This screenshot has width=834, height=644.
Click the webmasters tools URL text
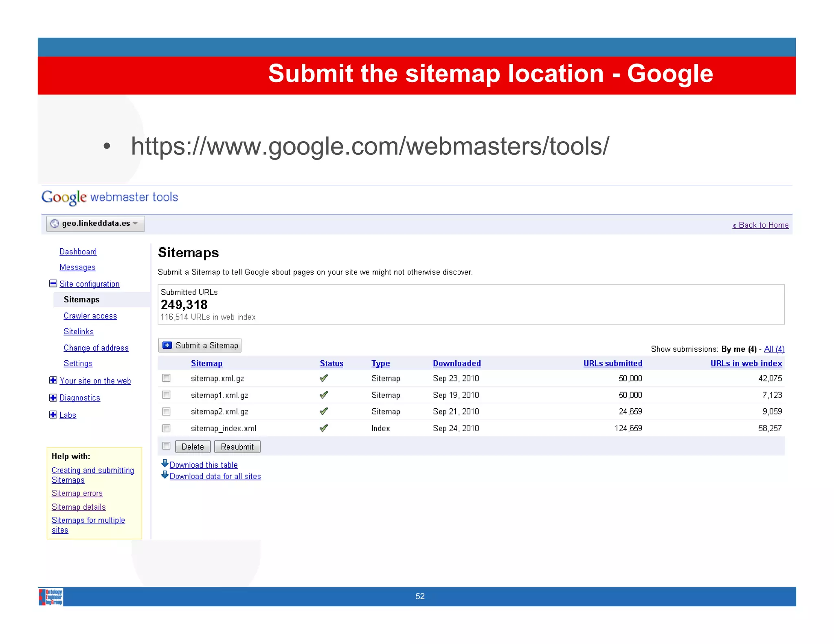[370, 147]
